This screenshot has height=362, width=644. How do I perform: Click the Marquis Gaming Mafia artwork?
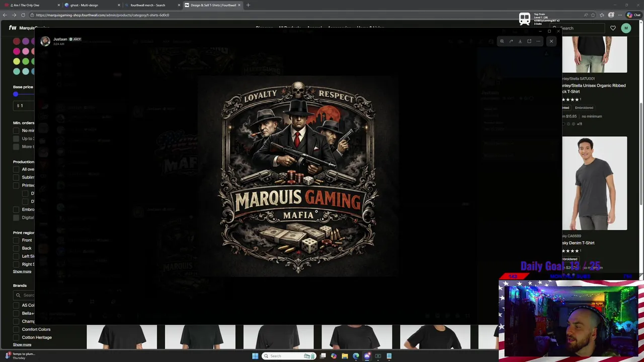299,176
